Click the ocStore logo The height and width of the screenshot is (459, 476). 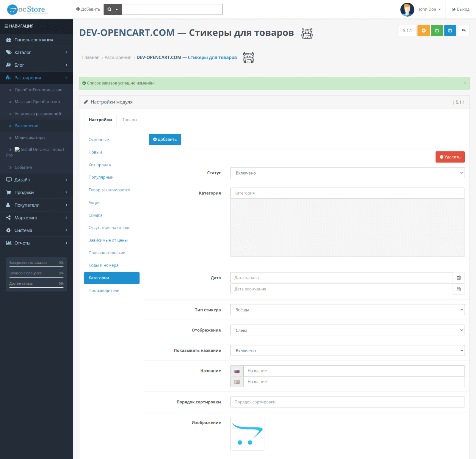pyautogui.click(x=27, y=10)
